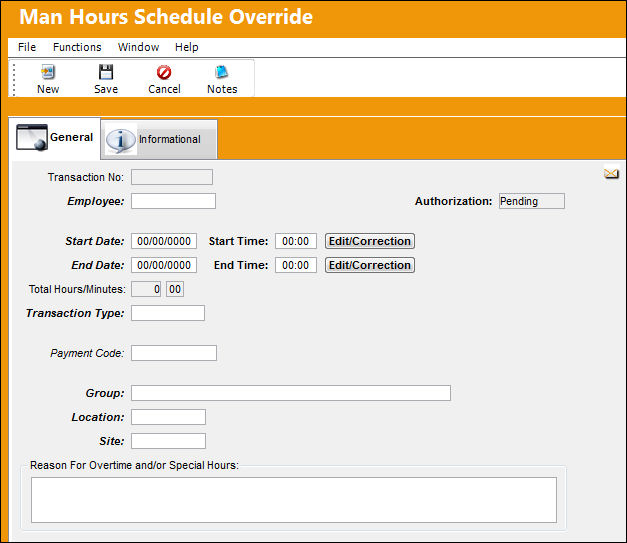Switch to the Informational tab
This screenshot has width=627, height=543.
coord(159,139)
